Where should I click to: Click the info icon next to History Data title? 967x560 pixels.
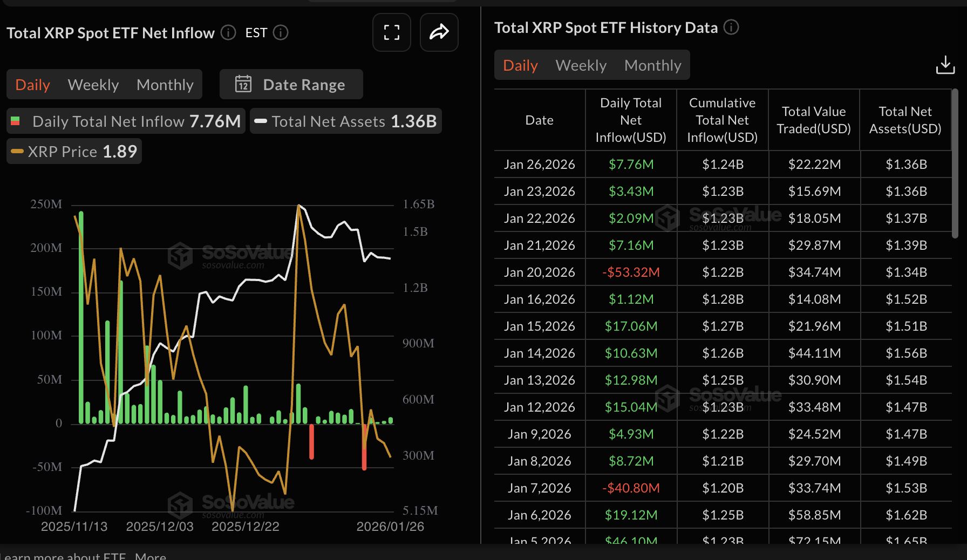tap(731, 28)
